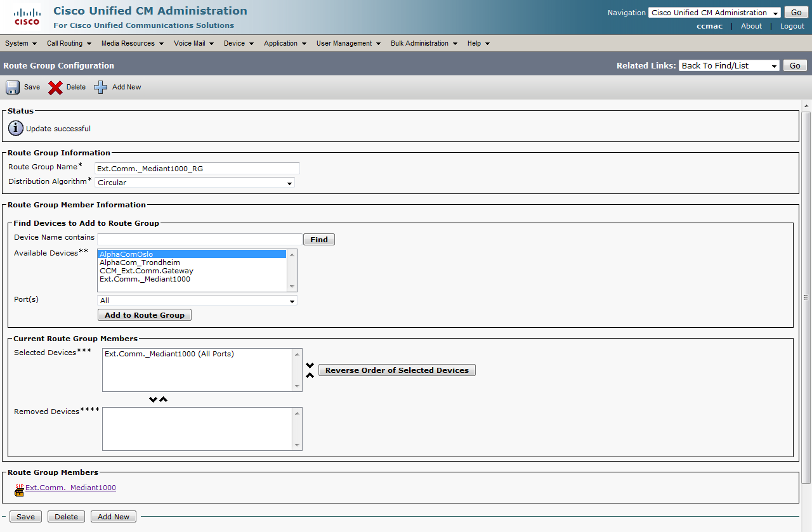Click down arrow to remove selected device

pos(153,399)
